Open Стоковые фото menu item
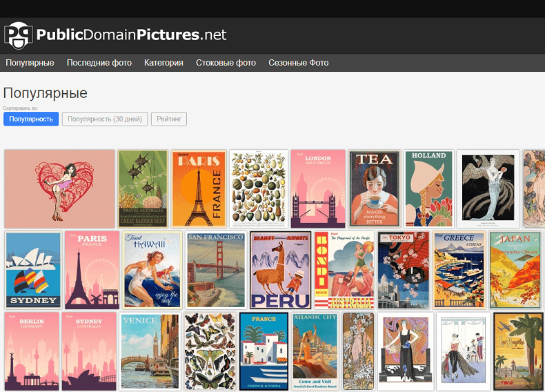Screen dimensions: 545x392 [x=226, y=63]
